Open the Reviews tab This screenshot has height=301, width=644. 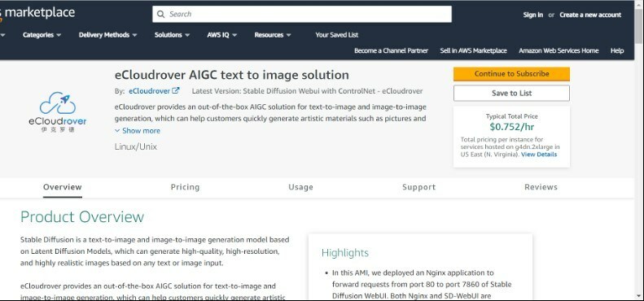(541, 187)
